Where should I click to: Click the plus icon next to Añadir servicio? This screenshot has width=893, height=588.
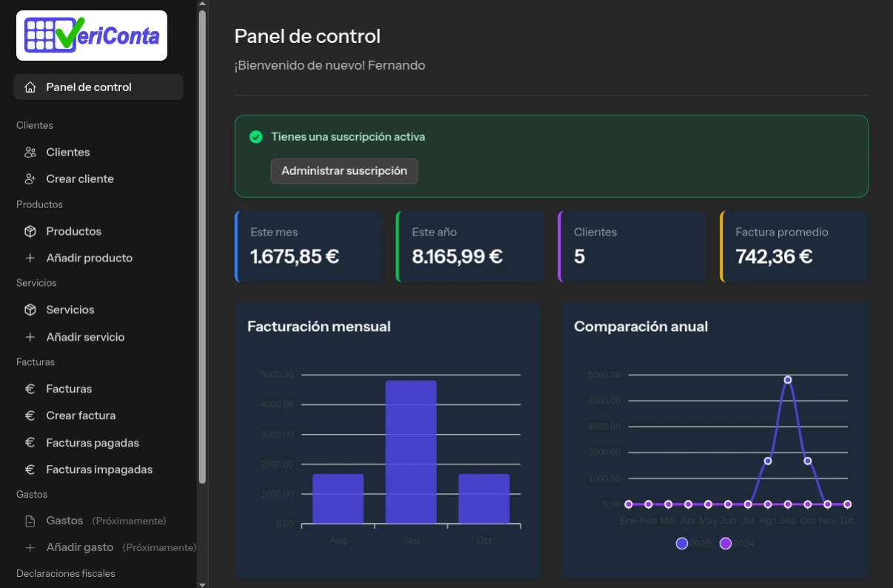tap(30, 337)
